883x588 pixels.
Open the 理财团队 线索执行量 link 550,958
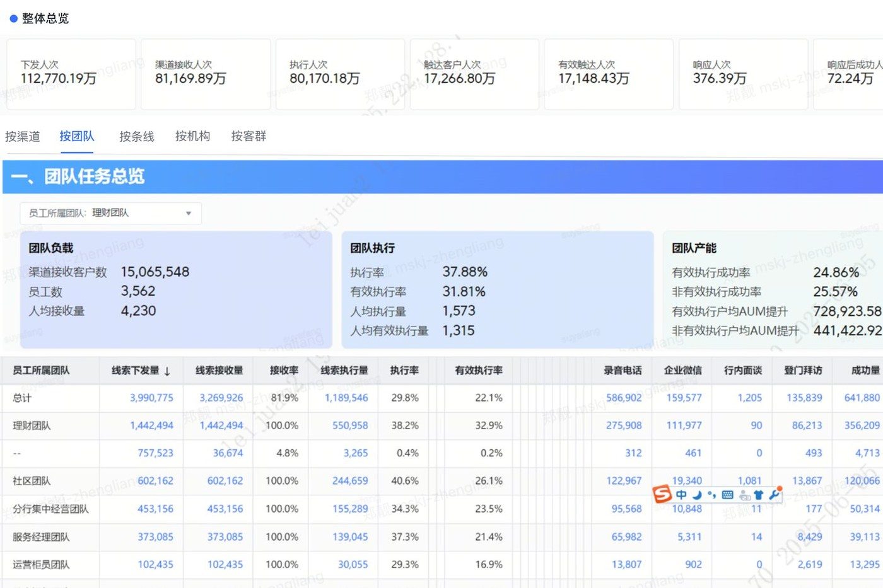pos(350,425)
